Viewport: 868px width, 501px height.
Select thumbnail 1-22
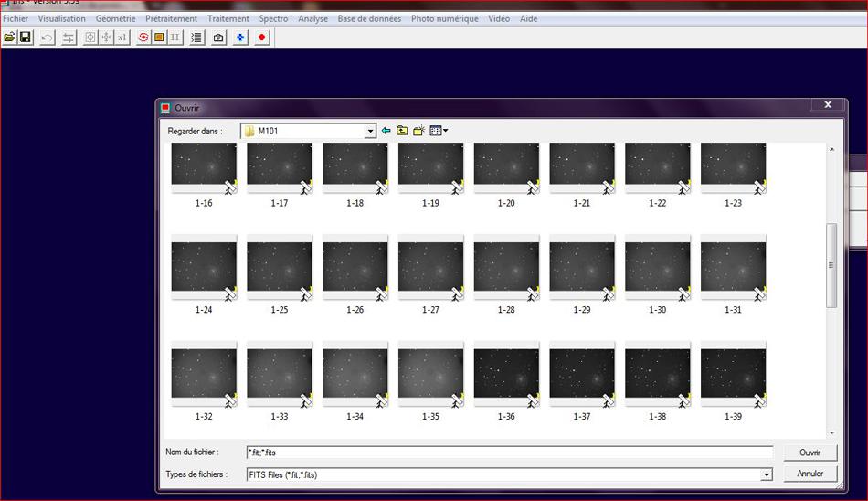[x=658, y=168]
